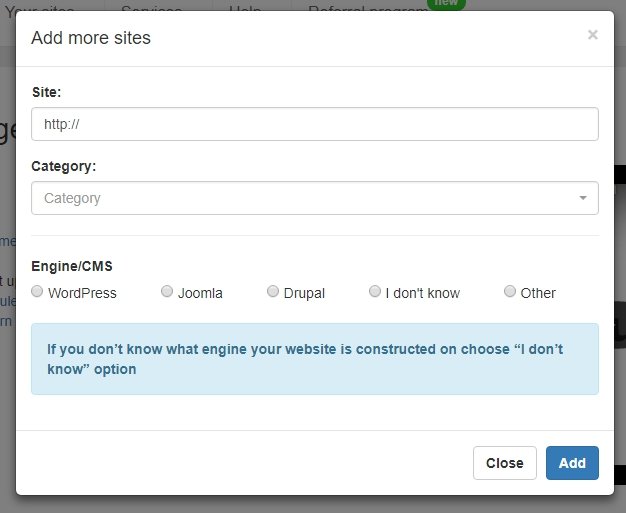Click the "Engine/CMS" section label
The height and width of the screenshot is (513, 626).
click(x=72, y=266)
